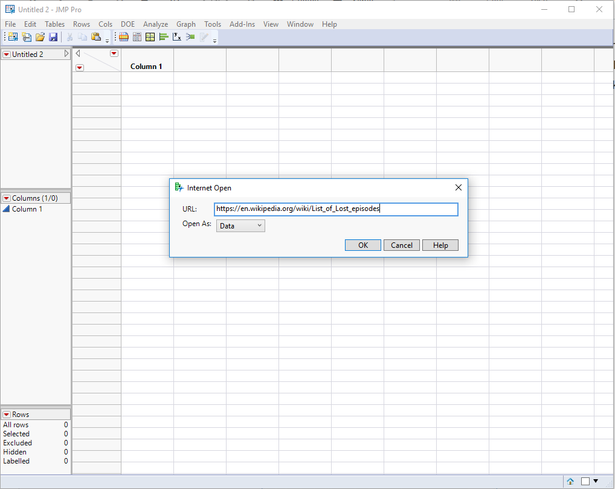Click Help in the Internet Open dialog
615x489 pixels.
click(440, 245)
